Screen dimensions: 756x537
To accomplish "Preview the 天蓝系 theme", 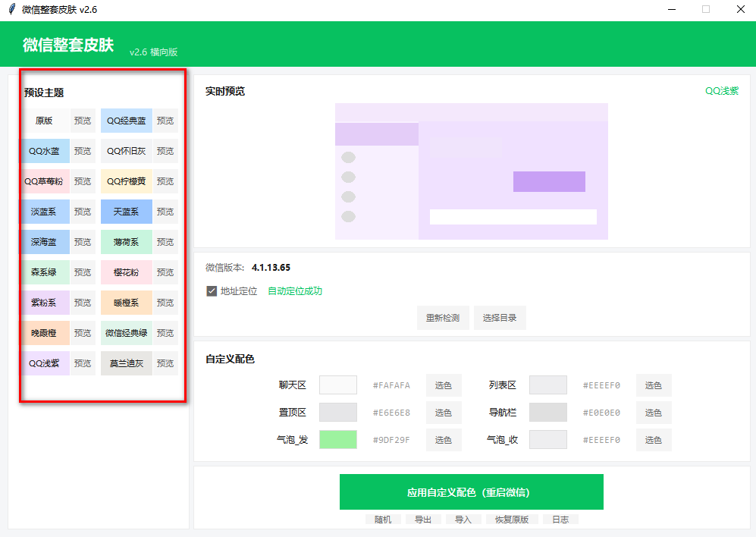I will pyautogui.click(x=165, y=212).
